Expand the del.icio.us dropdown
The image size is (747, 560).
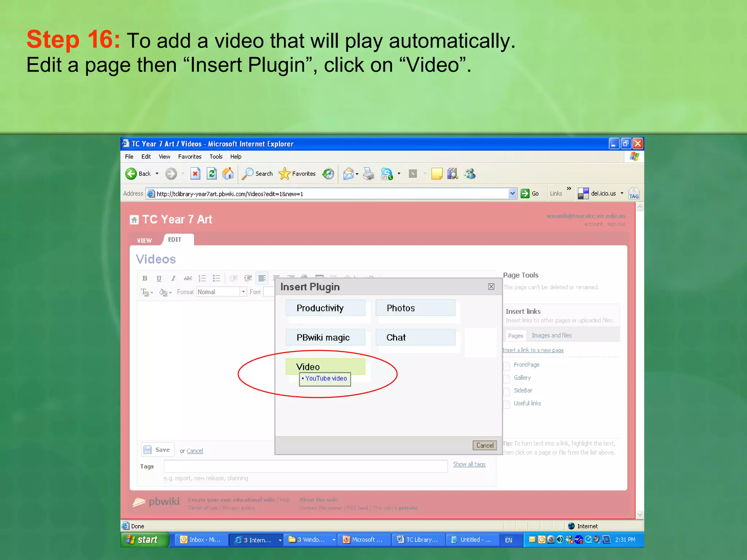click(622, 194)
